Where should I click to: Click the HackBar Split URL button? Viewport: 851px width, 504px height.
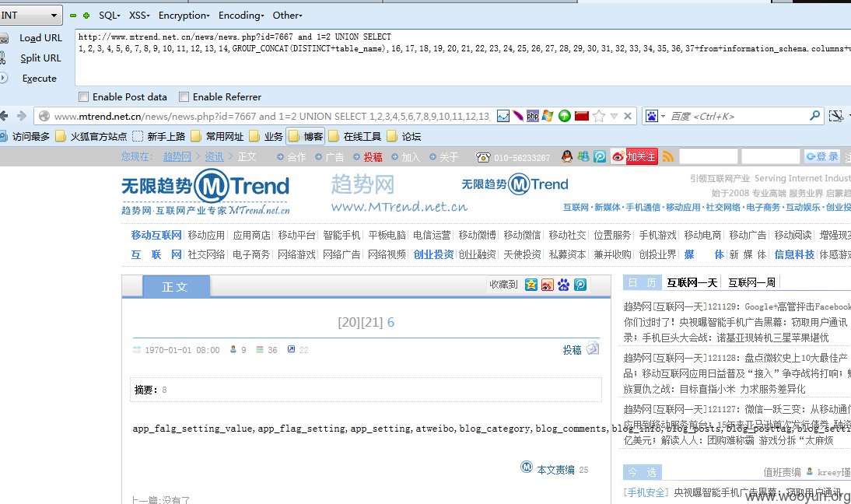40,58
